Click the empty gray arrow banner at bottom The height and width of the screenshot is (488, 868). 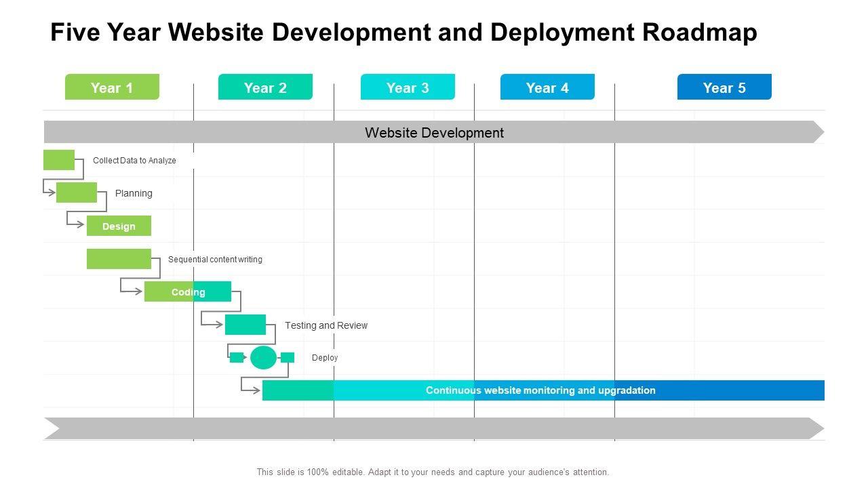click(434, 428)
